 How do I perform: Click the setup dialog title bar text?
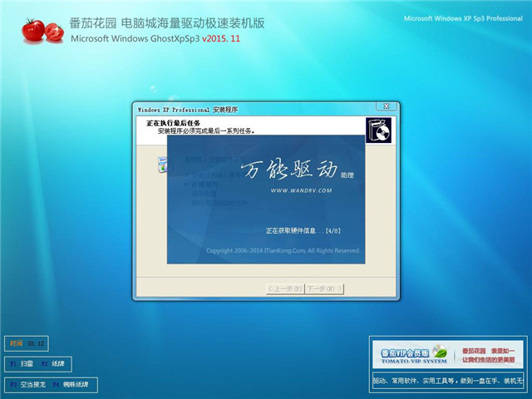coord(188,110)
